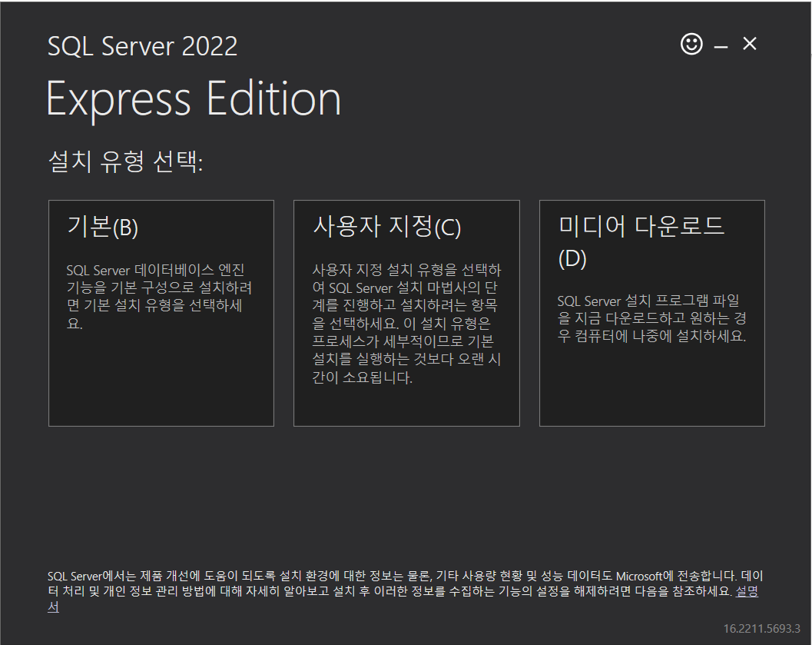Select the 기본(B) basic installation tile
The width and height of the screenshot is (812, 645).
click(161, 312)
